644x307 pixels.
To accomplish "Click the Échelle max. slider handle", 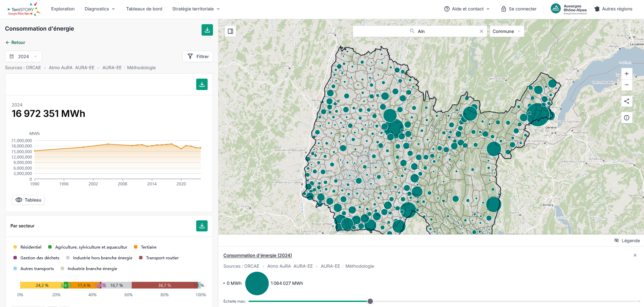I will [x=370, y=301].
